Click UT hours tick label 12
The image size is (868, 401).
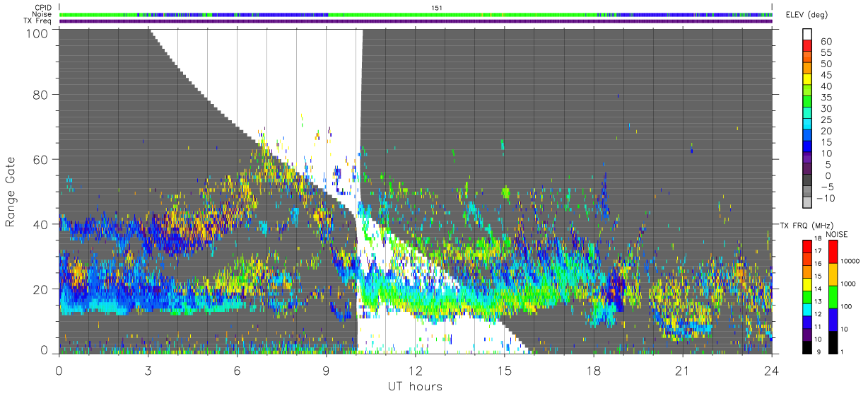tap(416, 370)
